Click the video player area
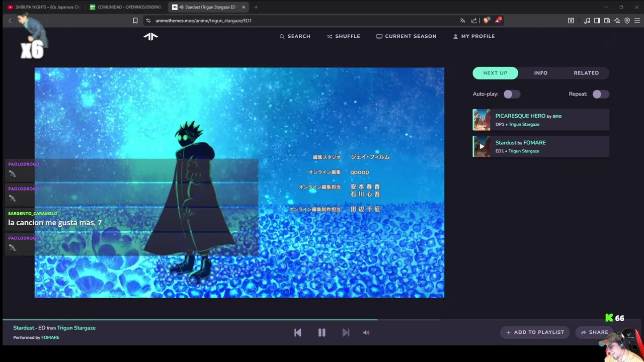The width and height of the screenshot is (644, 362). click(x=239, y=183)
